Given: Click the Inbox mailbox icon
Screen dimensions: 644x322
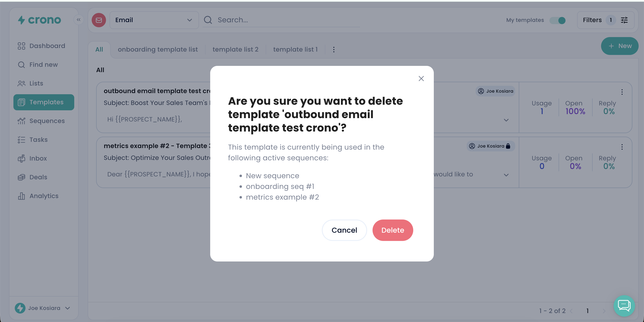Looking at the screenshot, I should pos(21,159).
